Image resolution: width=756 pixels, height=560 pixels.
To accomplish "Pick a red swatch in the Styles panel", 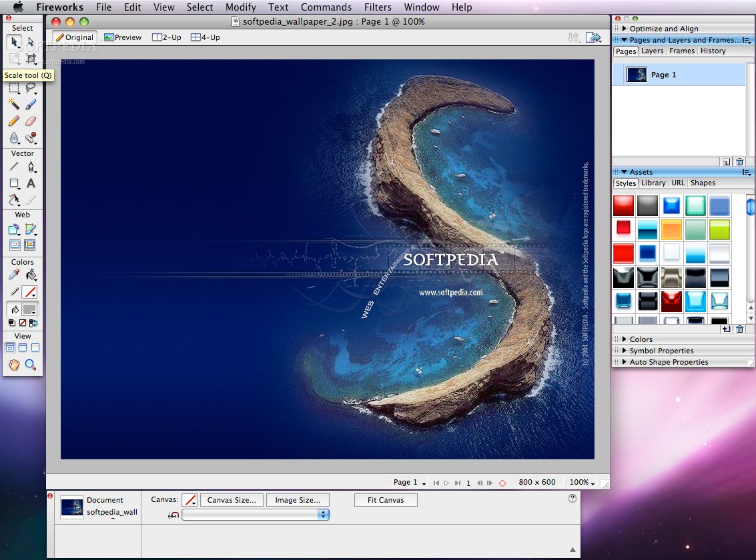I will coord(623,205).
